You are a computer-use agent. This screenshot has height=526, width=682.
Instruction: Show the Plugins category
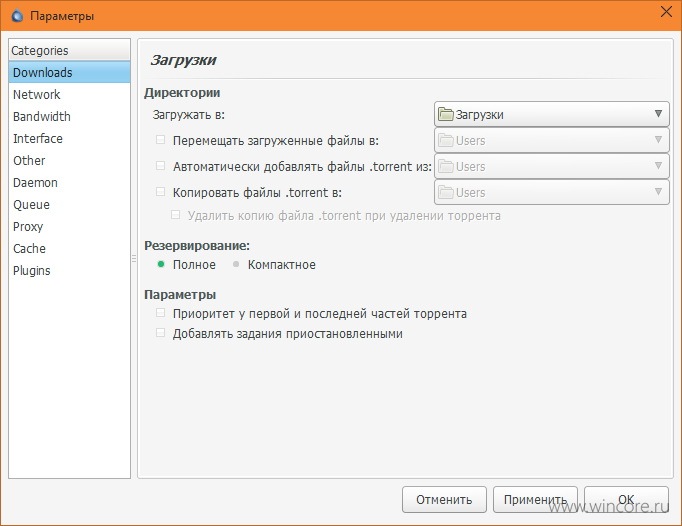(69, 271)
